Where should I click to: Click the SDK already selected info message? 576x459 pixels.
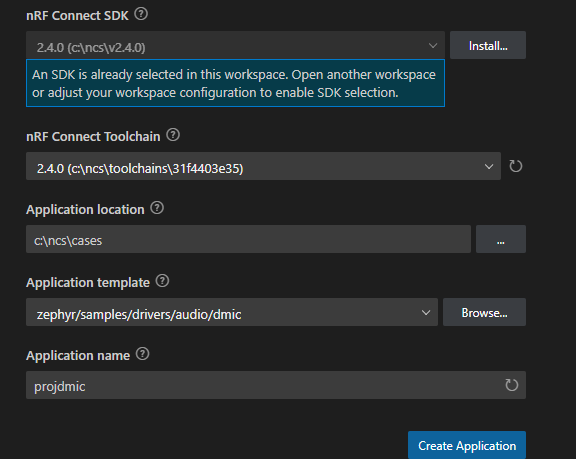click(235, 83)
